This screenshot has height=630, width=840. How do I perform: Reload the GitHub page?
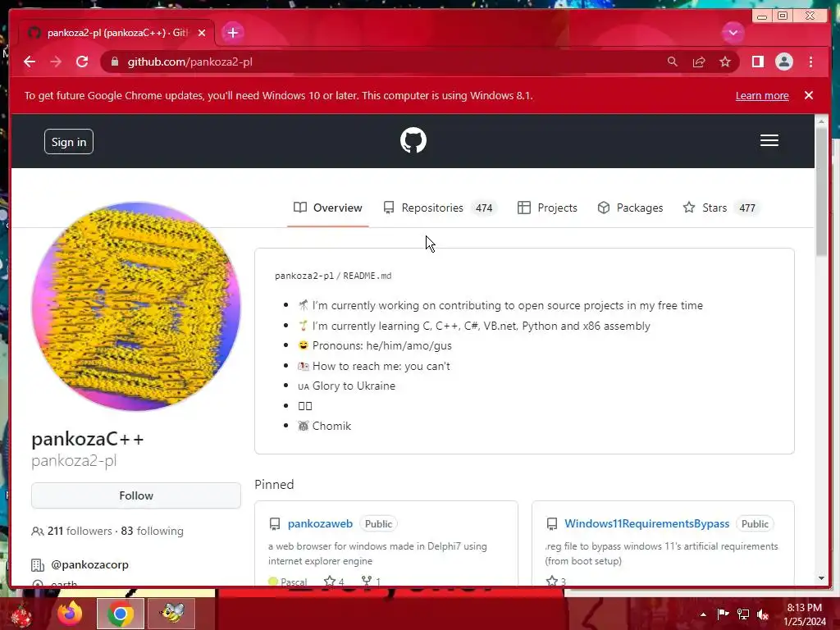tap(82, 62)
